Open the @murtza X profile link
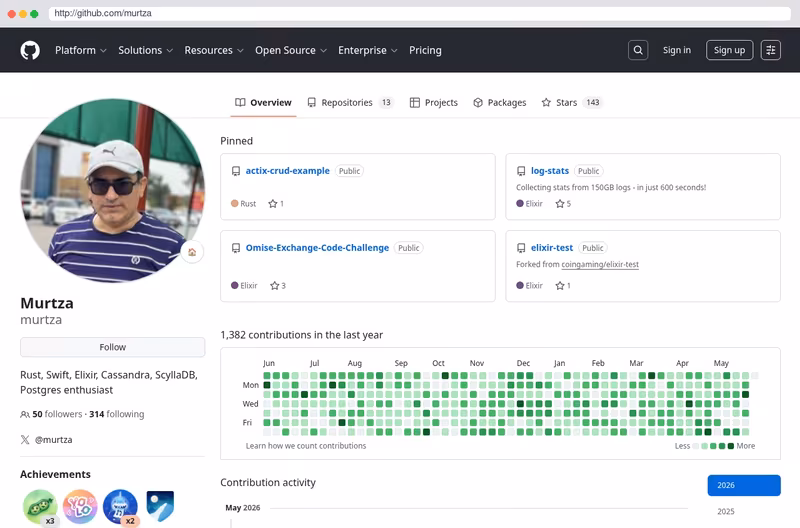Screen dimensions: 800x528 tap(54, 440)
